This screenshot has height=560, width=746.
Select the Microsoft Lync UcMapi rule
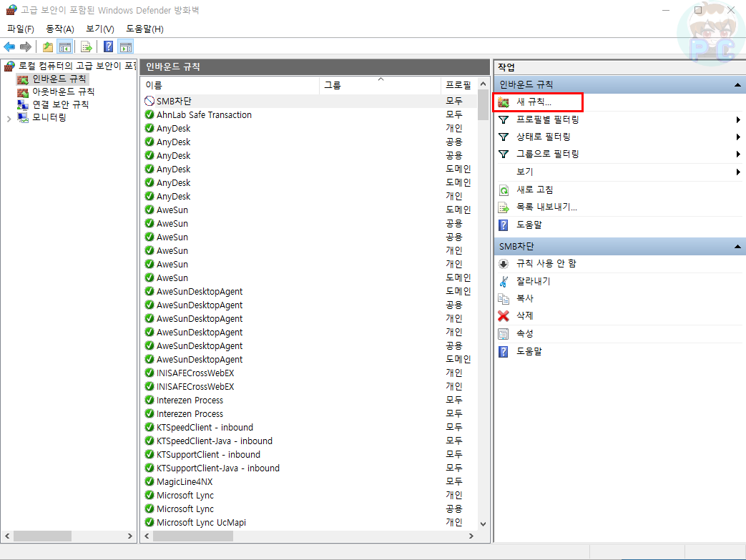click(201, 522)
